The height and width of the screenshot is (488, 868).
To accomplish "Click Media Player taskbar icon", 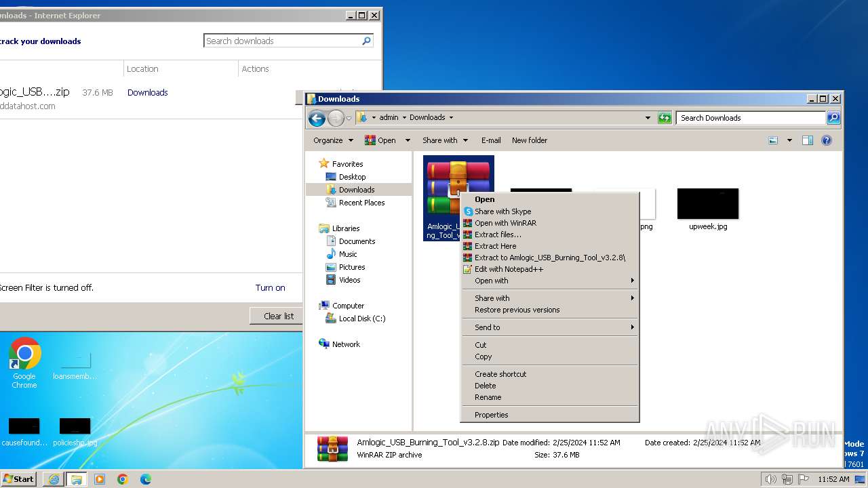I will [x=100, y=479].
